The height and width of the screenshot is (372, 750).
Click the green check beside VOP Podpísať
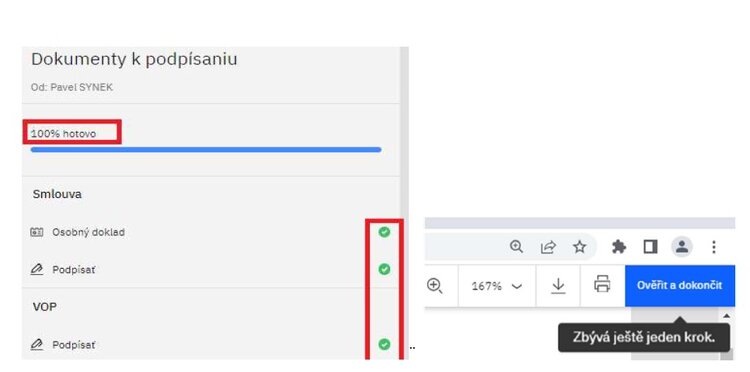[x=384, y=344]
